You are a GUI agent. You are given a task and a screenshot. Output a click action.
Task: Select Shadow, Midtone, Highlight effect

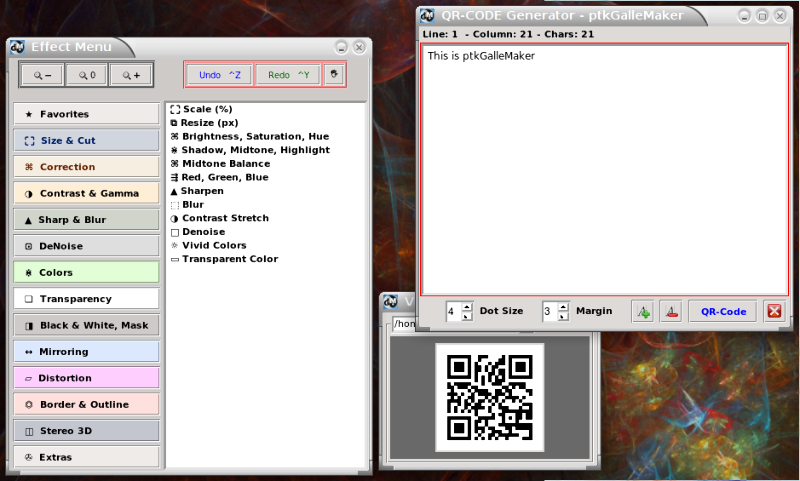pyautogui.click(x=250, y=150)
